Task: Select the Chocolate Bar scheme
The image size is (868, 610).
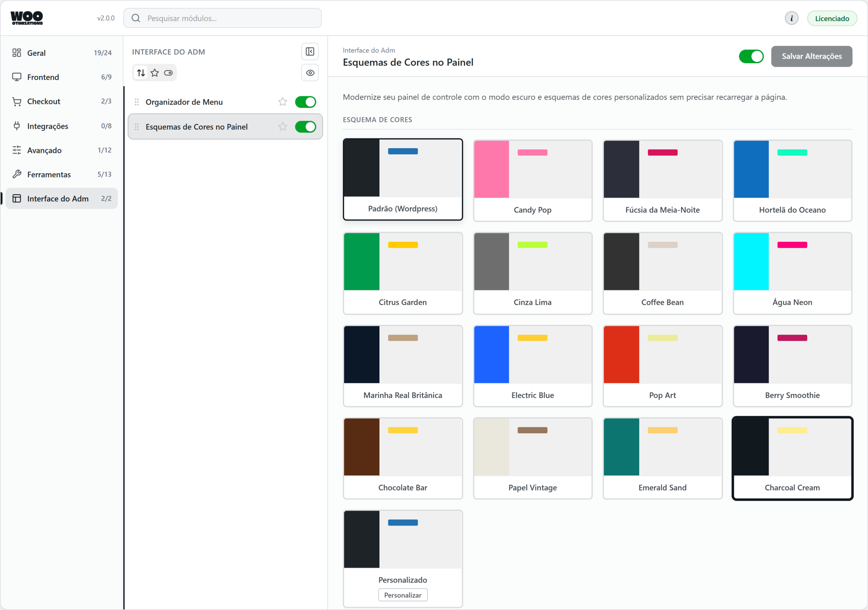Action: (402, 458)
